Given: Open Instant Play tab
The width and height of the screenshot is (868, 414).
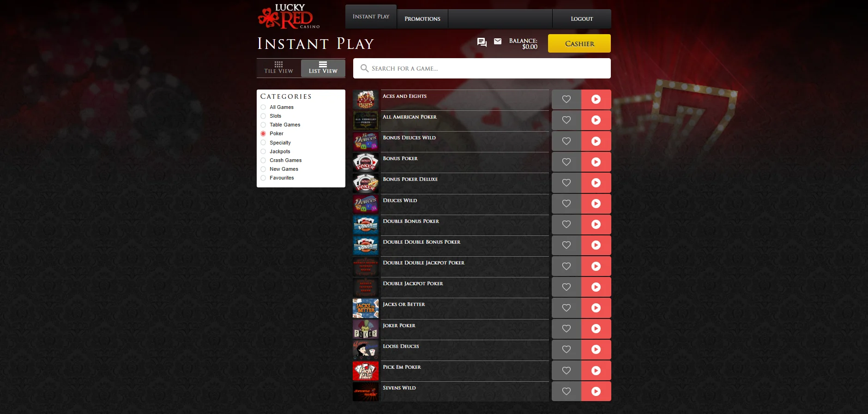Looking at the screenshot, I should pyautogui.click(x=371, y=17).
